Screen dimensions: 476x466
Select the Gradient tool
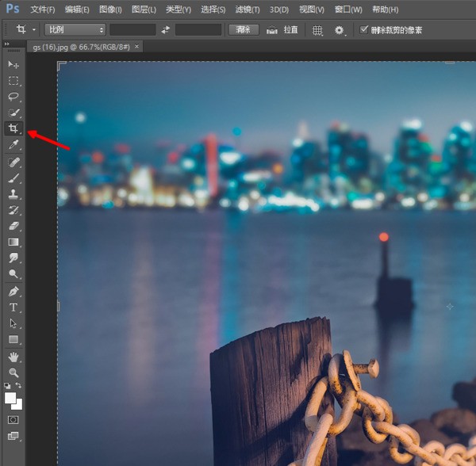click(x=13, y=243)
